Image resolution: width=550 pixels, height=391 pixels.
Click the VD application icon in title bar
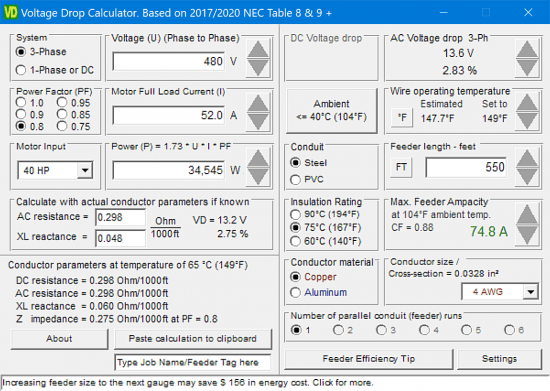(x=10, y=13)
